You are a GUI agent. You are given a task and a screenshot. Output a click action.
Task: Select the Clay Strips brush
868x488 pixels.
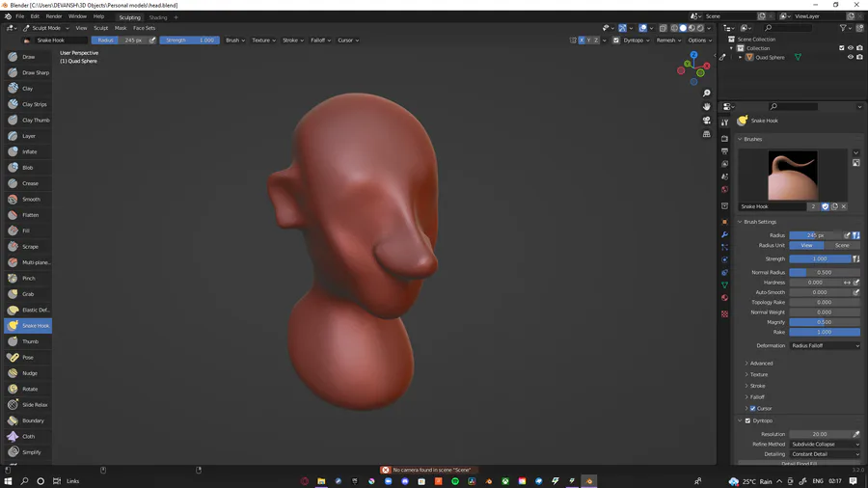[x=28, y=104]
